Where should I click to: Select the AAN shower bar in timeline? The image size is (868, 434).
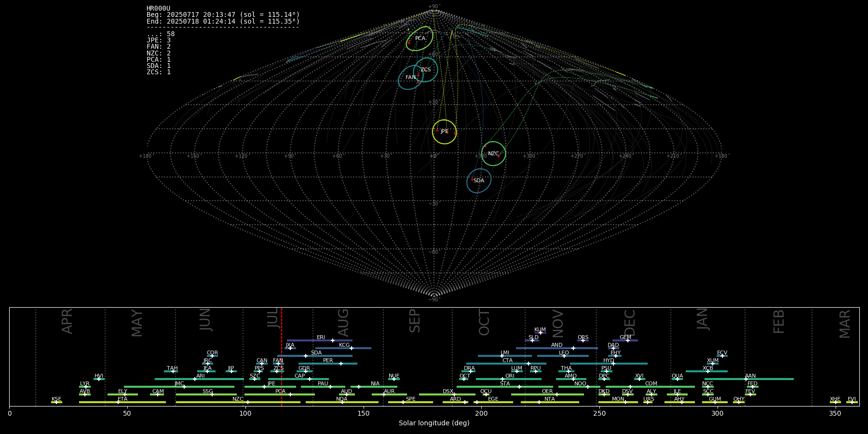pyautogui.click(x=748, y=379)
